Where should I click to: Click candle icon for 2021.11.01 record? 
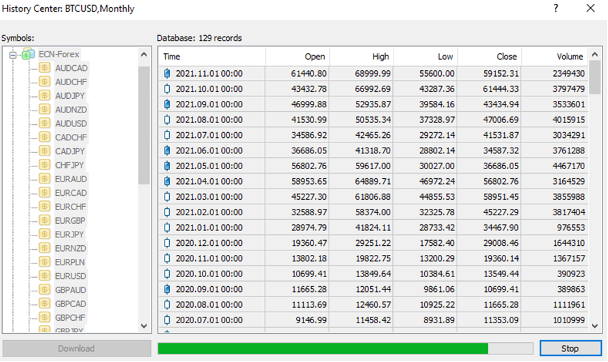click(167, 74)
